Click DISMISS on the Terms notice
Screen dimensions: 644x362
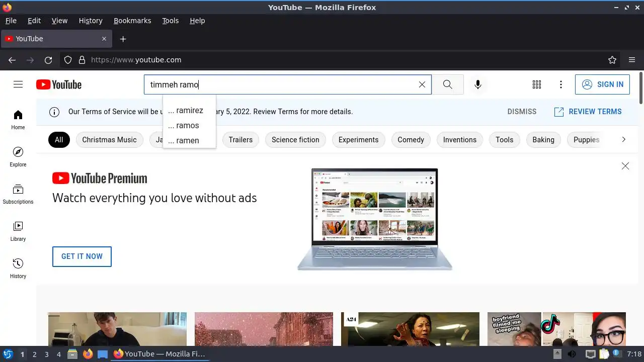click(x=522, y=112)
